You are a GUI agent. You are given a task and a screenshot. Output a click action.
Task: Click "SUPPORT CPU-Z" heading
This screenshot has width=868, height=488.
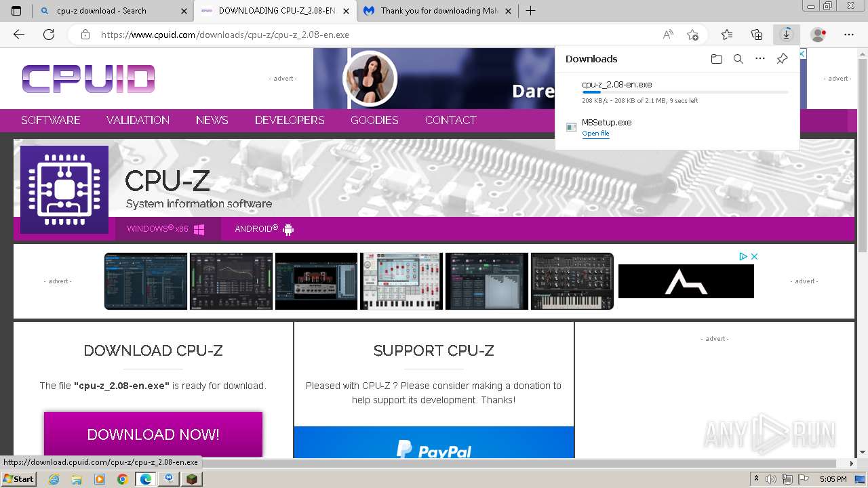pos(434,350)
